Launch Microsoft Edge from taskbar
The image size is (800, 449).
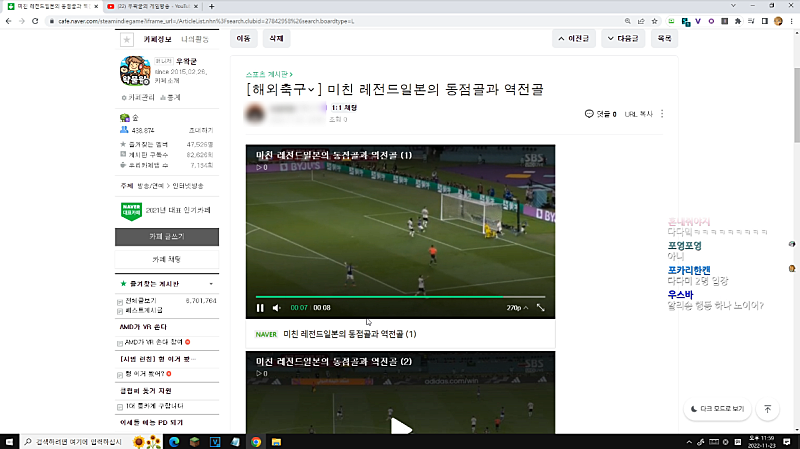(x=174, y=442)
